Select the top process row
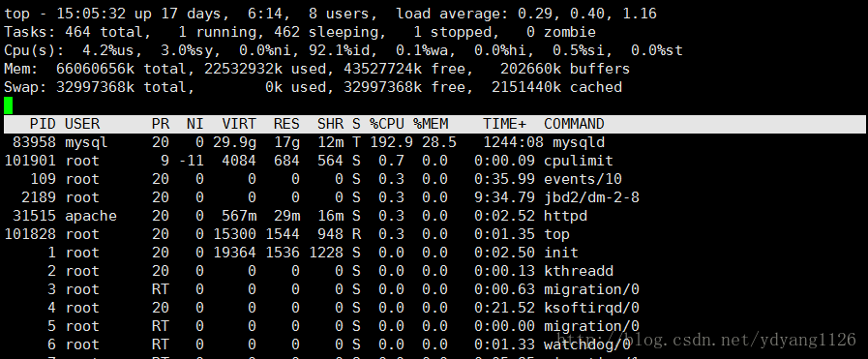The image size is (868, 359). point(434,234)
